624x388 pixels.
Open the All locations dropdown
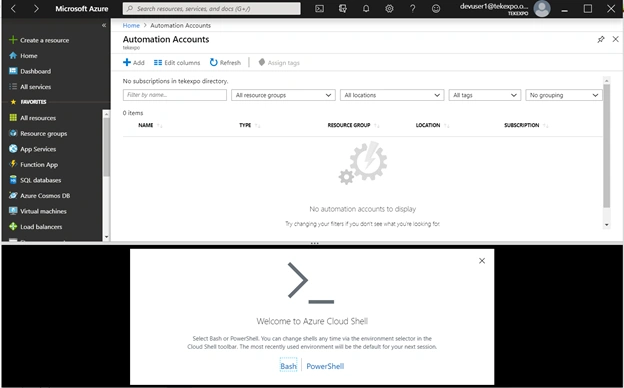click(392, 95)
